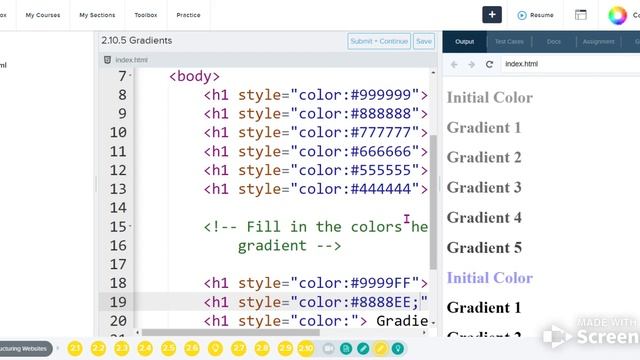Click the Resume label in top bar
This screenshot has width=640, height=360.
(x=542, y=15)
